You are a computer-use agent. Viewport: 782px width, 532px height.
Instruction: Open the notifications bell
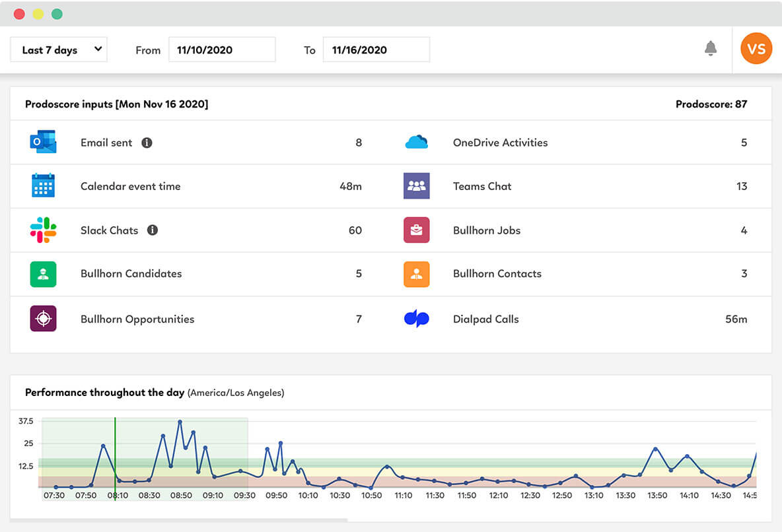pyautogui.click(x=711, y=48)
